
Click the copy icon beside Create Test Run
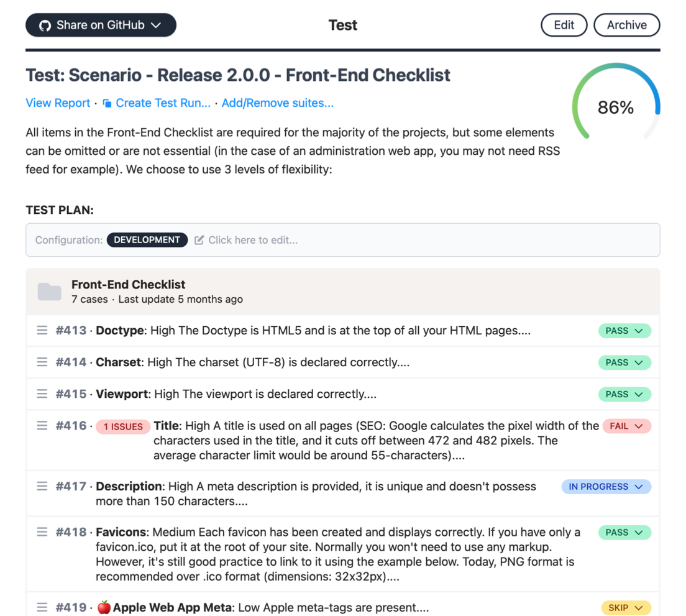107,103
